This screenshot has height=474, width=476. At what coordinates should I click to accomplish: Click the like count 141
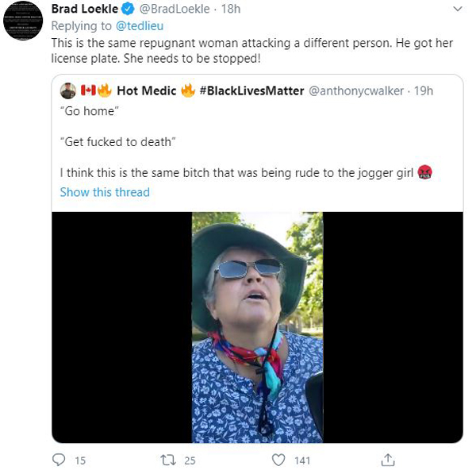pyautogui.click(x=302, y=461)
